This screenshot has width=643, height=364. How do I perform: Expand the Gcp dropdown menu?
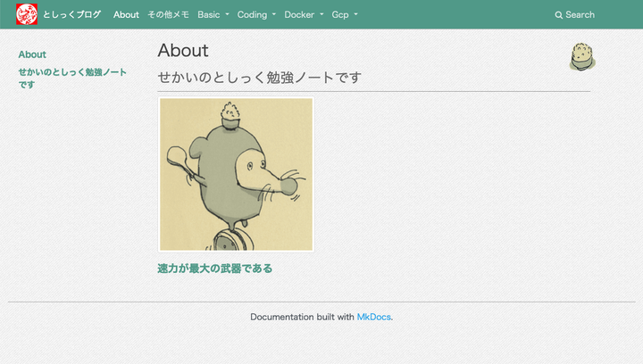coord(345,15)
